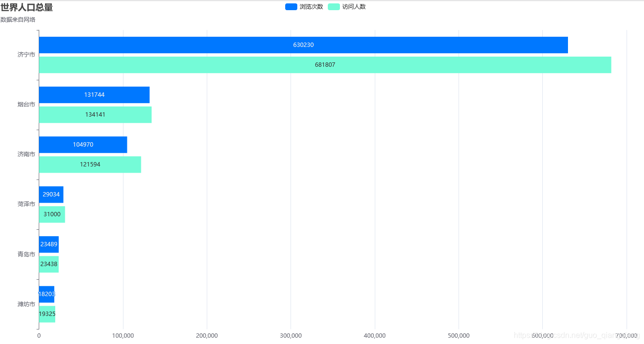Select the 烟台市 mint bar labeled 134141

(x=95, y=115)
